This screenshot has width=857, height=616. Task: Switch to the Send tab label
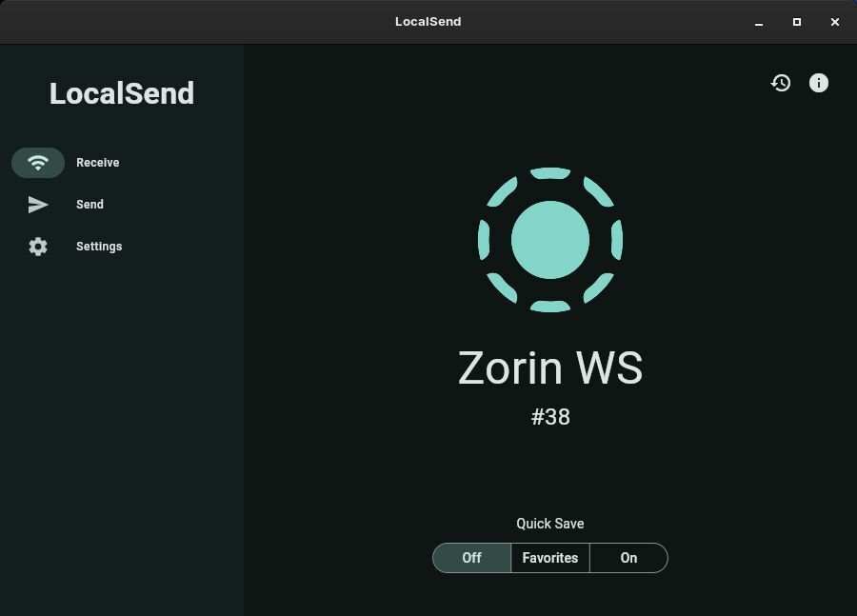tap(90, 205)
